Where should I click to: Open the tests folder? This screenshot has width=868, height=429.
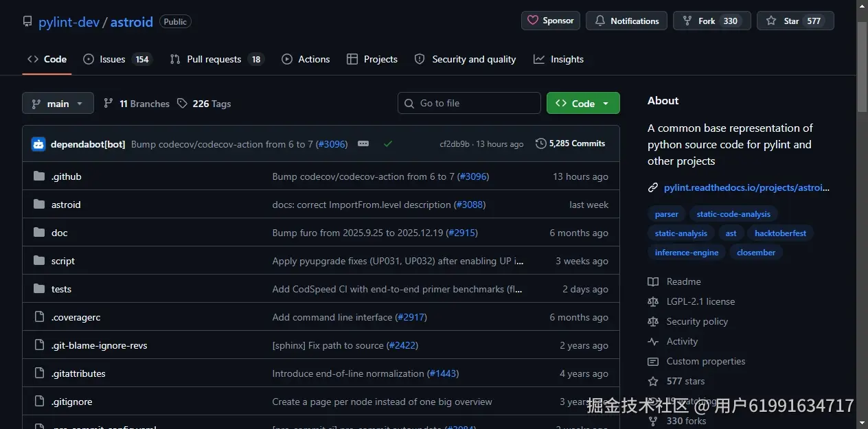[x=61, y=289]
